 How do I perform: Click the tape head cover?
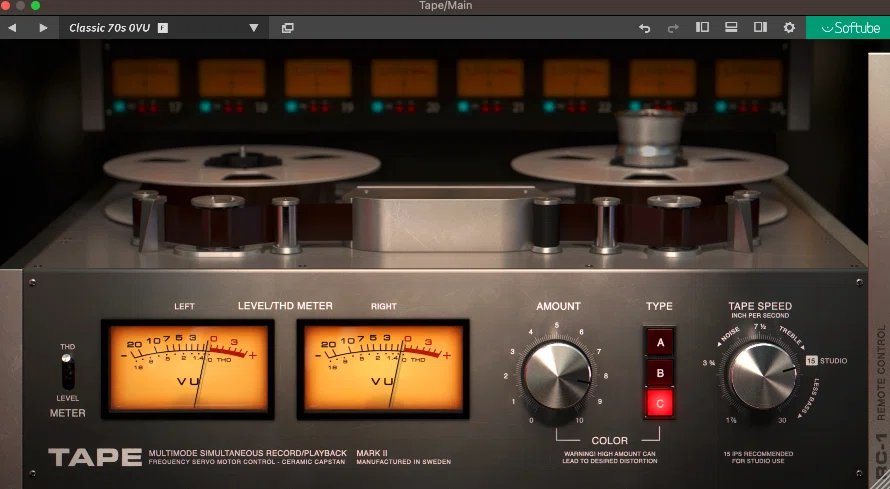(443, 218)
